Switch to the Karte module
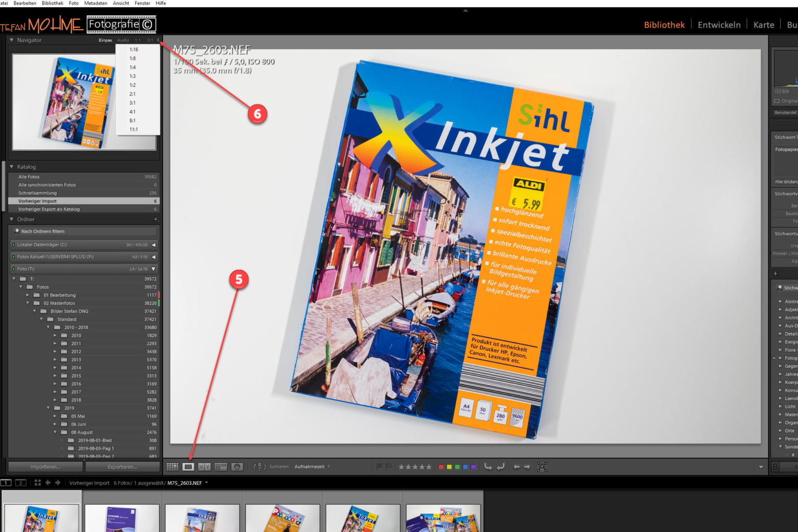This screenshot has width=798, height=532. (764, 24)
